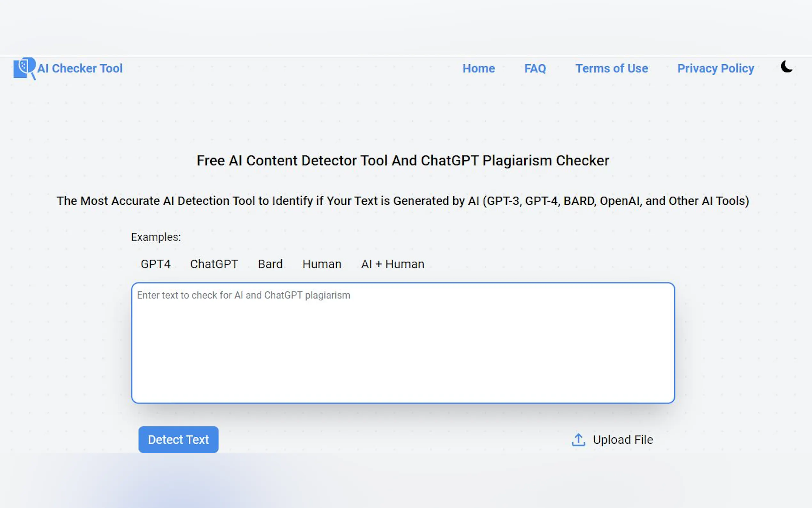
Task: Go to the FAQ page
Action: [x=535, y=68]
